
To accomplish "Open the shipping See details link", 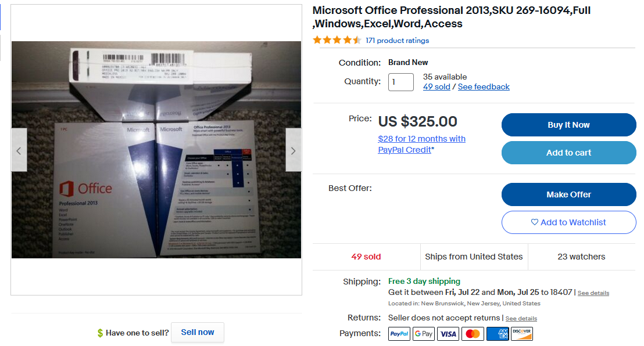I will (x=593, y=293).
